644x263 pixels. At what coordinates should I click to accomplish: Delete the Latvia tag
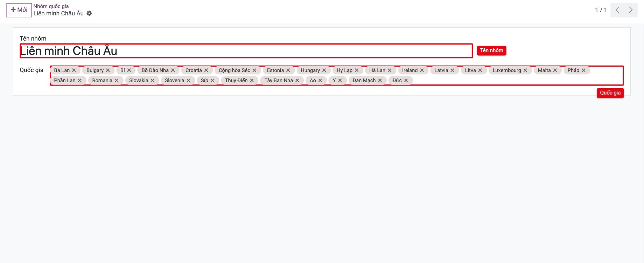click(453, 70)
